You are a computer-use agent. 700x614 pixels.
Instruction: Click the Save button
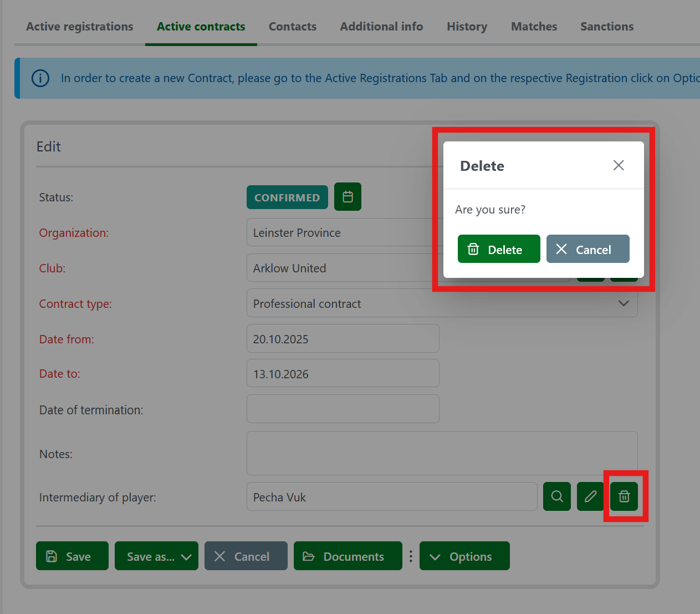[72, 556]
